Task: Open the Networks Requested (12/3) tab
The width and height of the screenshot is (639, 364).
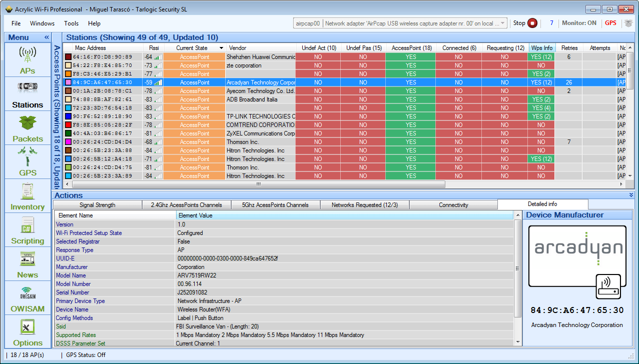Action: [x=364, y=205]
